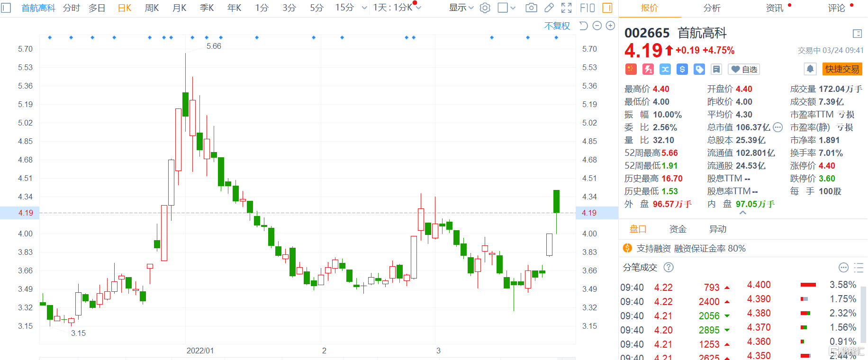This screenshot has height=360, width=868.
Task: Click the 首航高科 stock name link
Action: (38, 8)
